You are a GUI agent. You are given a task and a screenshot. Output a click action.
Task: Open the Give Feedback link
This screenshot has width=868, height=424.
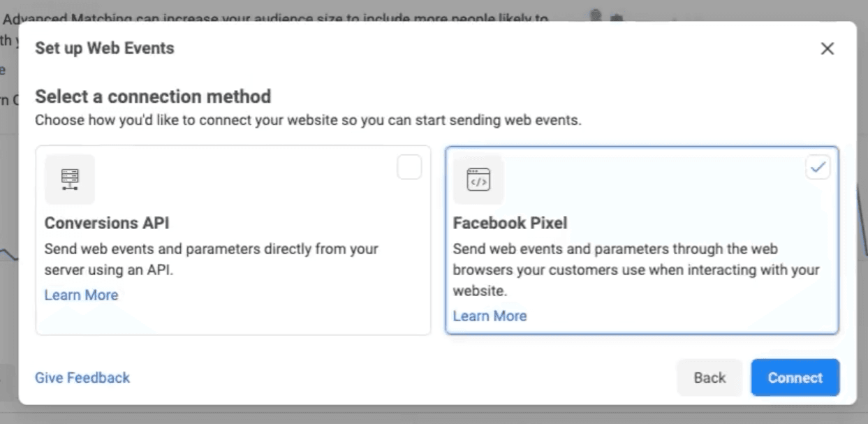point(82,378)
